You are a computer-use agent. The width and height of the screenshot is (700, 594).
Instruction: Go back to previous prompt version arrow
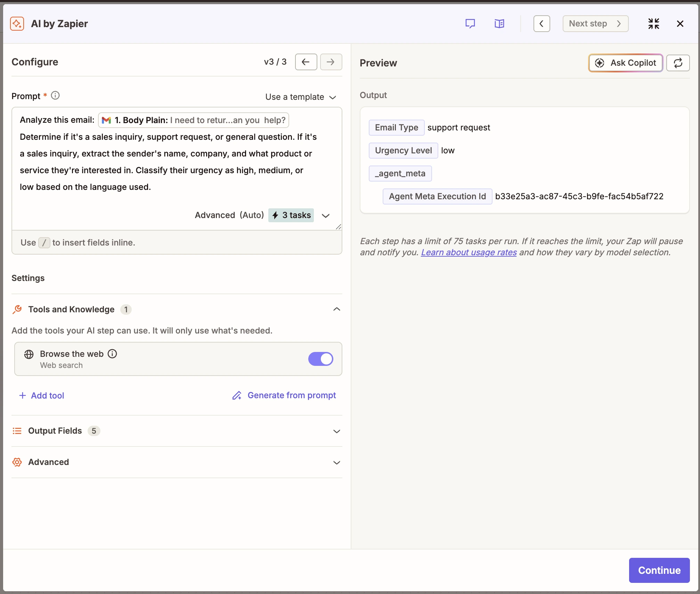306,62
